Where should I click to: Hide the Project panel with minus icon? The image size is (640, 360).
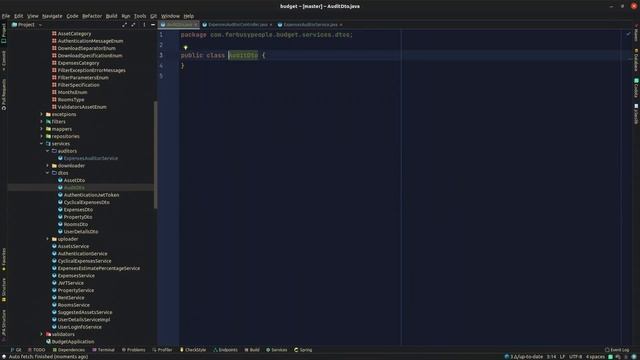pyautogui.click(x=153, y=25)
